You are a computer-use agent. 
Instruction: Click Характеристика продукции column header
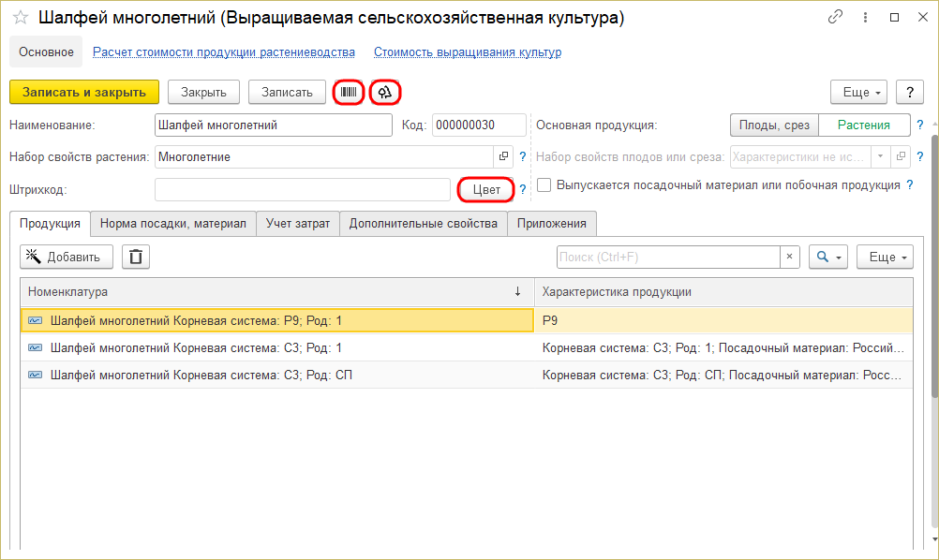coord(724,292)
